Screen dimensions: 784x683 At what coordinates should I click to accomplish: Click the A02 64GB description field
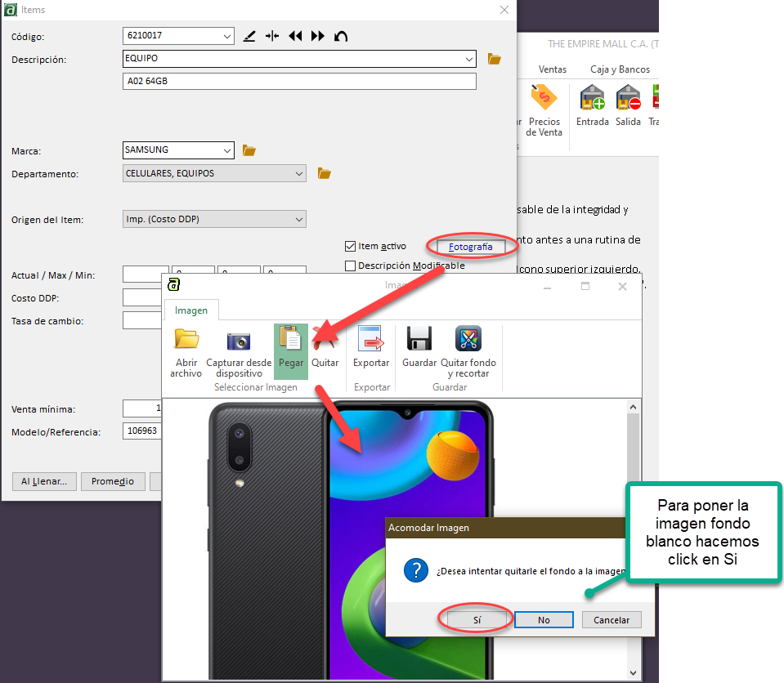point(300,82)
